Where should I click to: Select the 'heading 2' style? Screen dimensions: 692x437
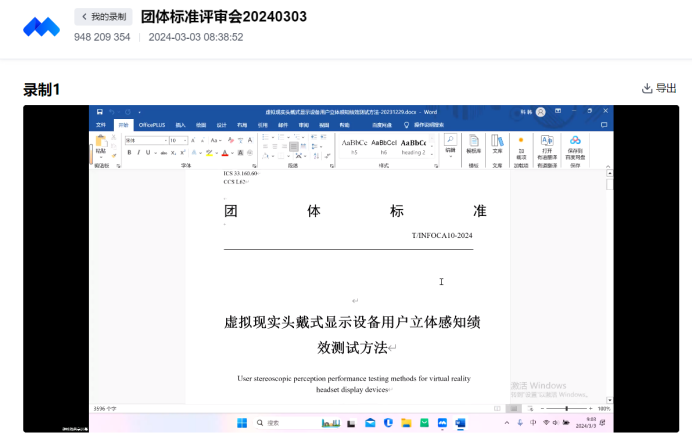coord(414,147)
